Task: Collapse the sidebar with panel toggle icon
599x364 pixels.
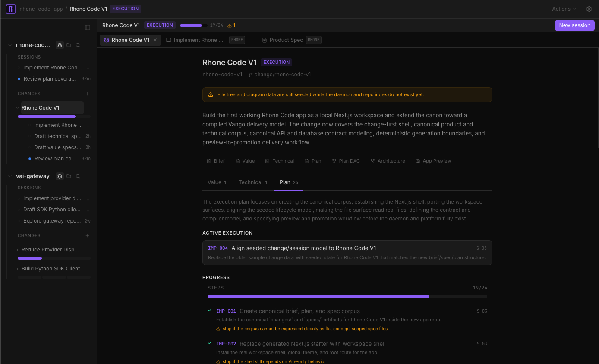Action: click(88, 28)
